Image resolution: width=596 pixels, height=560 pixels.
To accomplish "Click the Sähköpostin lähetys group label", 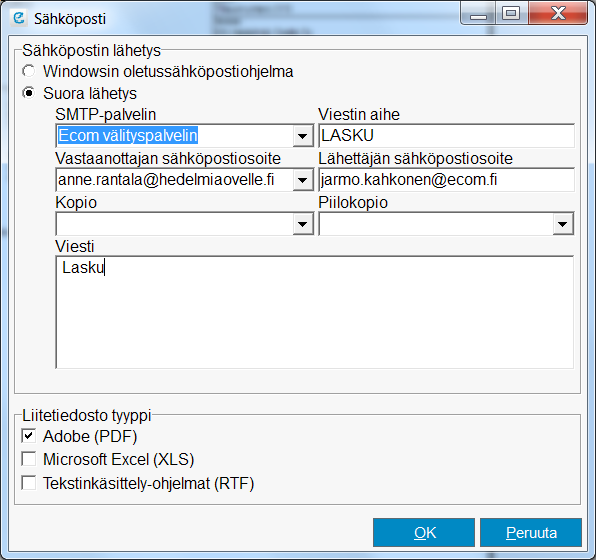I will 92,50.
